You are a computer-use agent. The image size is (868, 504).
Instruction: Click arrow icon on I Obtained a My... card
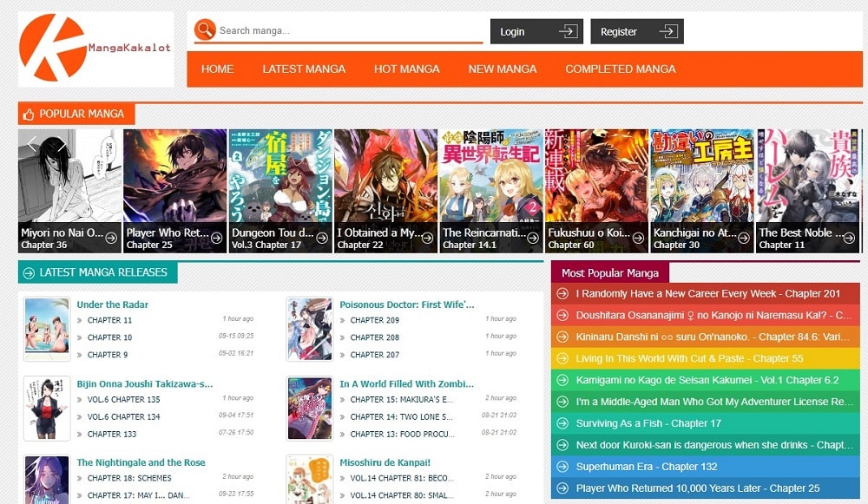(x=427, y=238)
